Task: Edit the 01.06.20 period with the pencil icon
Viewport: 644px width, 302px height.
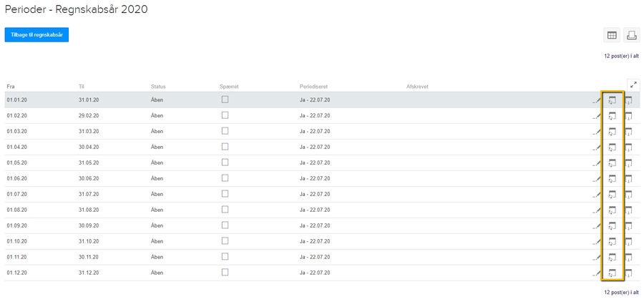Action: (x=596, y=179)
